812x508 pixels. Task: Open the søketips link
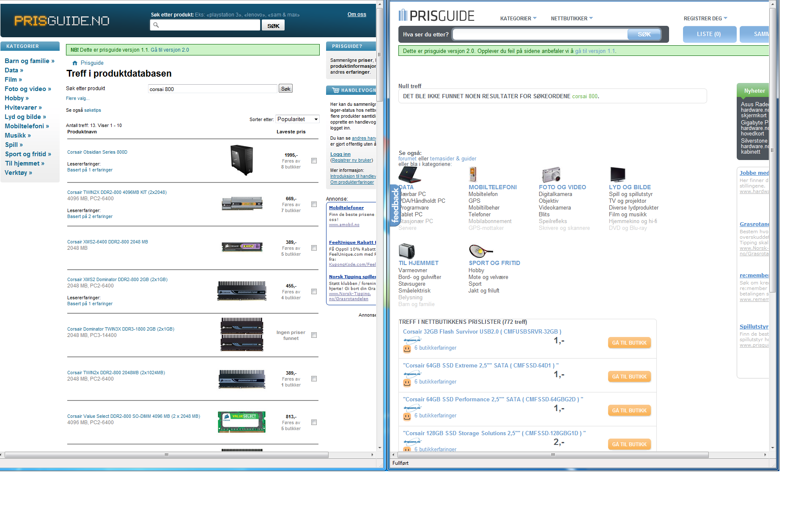tap(93, 110)
